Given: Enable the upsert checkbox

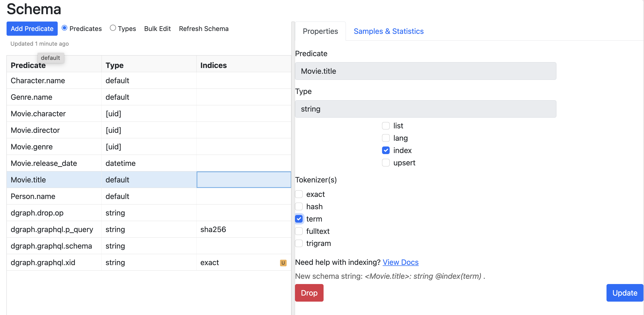Looking at the screenshot, I should pyautogui.click(x=385, y=163).
